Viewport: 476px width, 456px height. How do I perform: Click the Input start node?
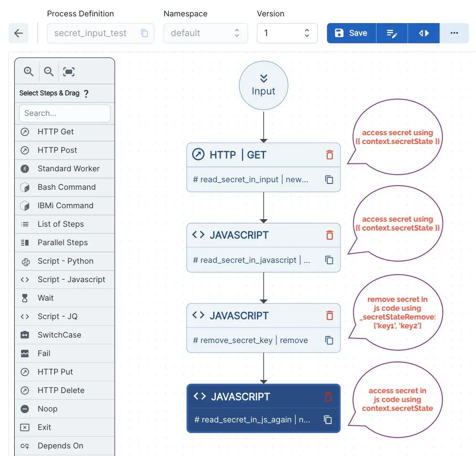coord(263,86)
